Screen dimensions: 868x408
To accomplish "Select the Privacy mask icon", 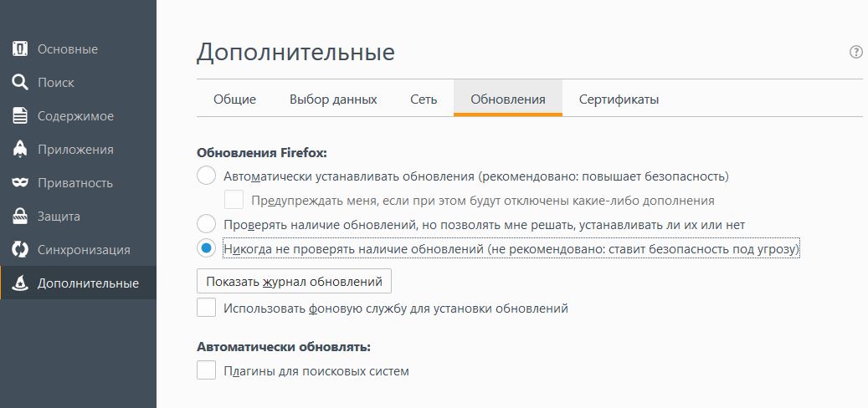I will pos(20,182).
